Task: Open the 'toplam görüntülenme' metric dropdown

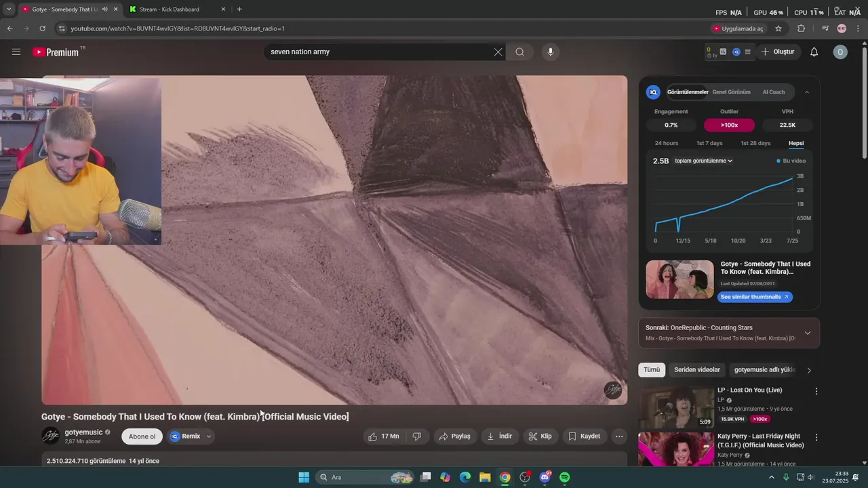Action: [704, 161]
